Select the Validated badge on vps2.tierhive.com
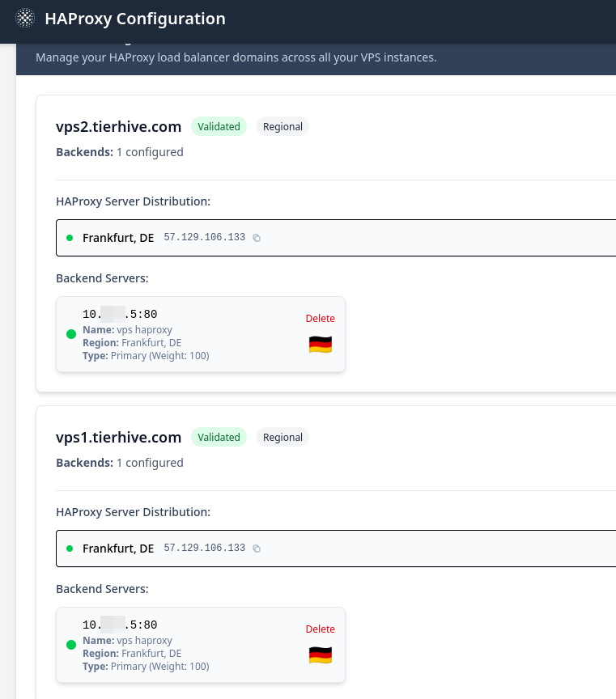 tap(219, 126)
